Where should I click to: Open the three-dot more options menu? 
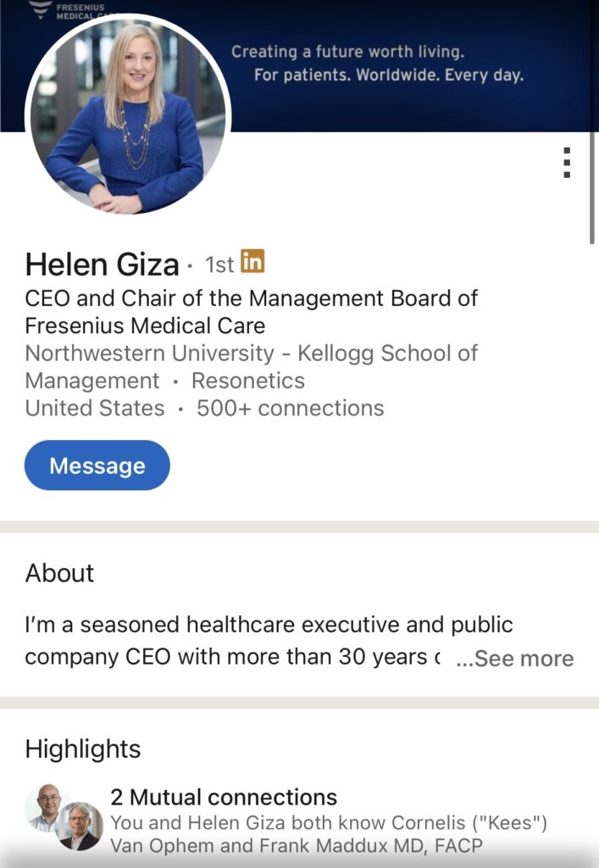pos(567,162)
